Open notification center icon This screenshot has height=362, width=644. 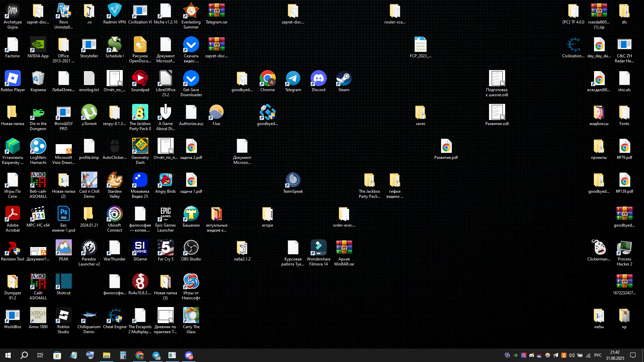click(633, 355)
